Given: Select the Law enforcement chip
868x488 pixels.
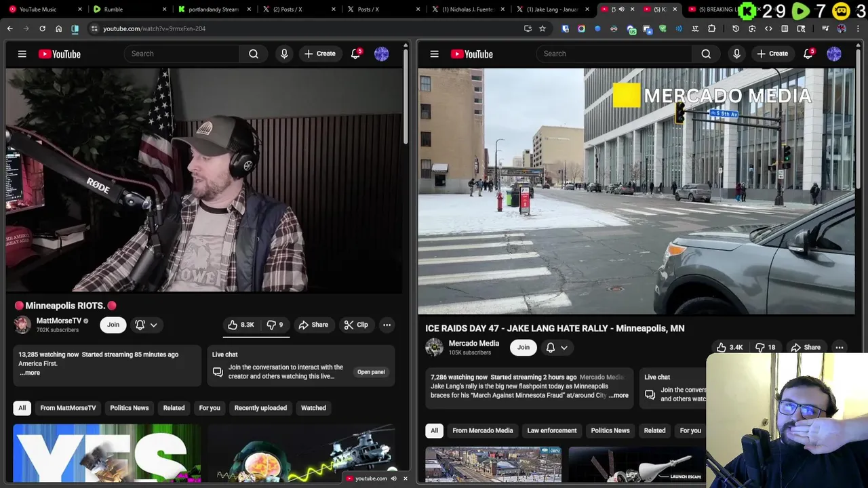Looking at the screenshot, I should 552,430.
